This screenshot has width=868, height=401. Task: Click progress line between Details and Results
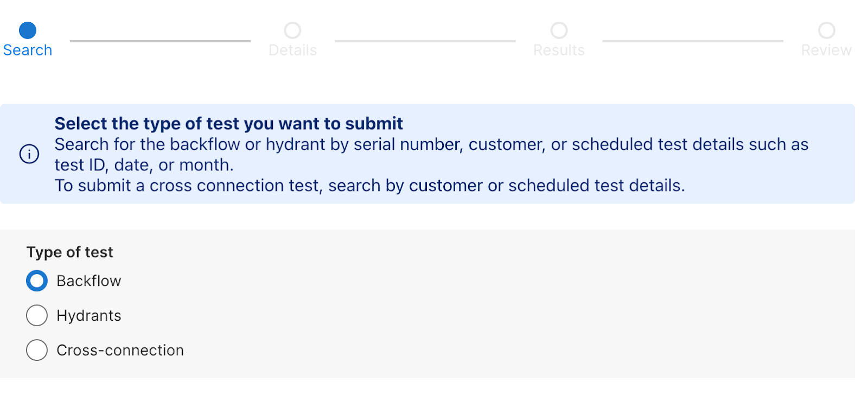425,41
